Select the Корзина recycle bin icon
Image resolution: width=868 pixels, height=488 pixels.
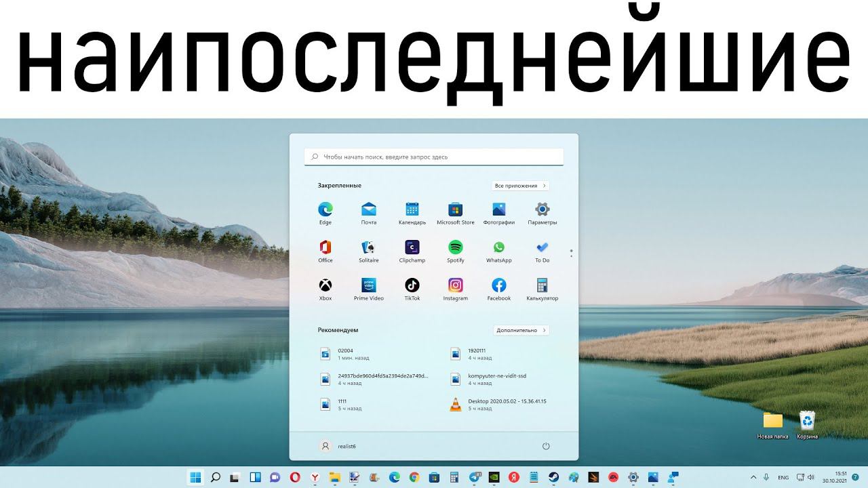pos(807,426)
